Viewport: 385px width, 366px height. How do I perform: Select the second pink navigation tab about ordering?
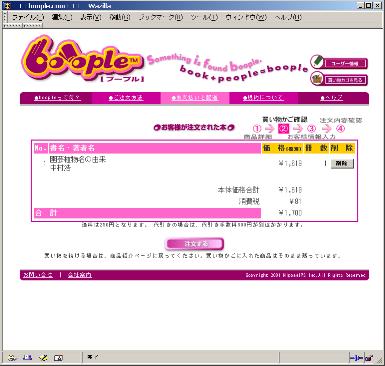[x=126, y=98]
